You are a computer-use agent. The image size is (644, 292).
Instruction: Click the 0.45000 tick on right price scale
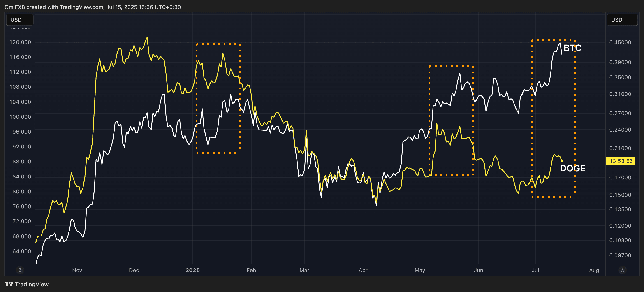(x=620, y=42)
